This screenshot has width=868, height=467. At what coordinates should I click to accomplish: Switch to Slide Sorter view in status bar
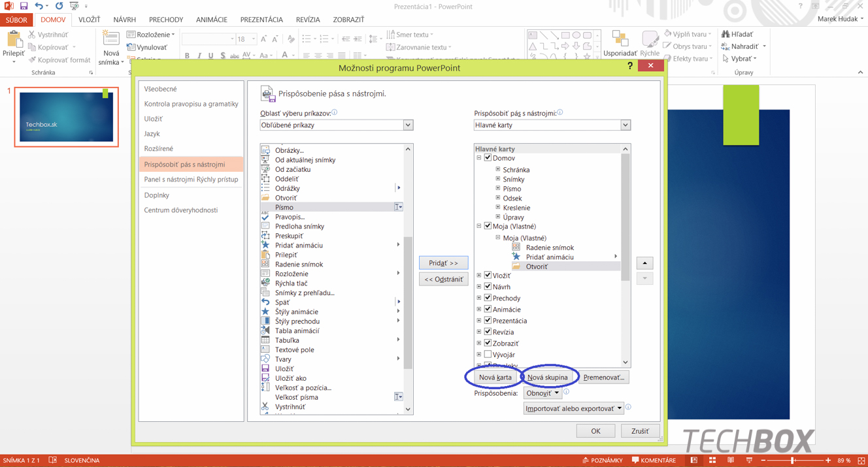(x=712, y=460)
